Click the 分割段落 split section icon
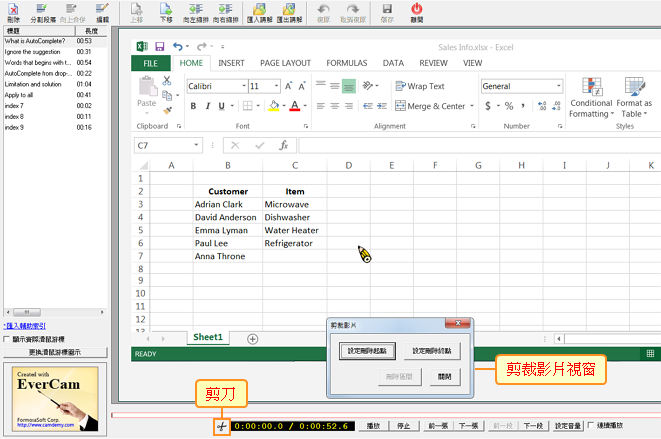661x439 pixels. point(43,10)
